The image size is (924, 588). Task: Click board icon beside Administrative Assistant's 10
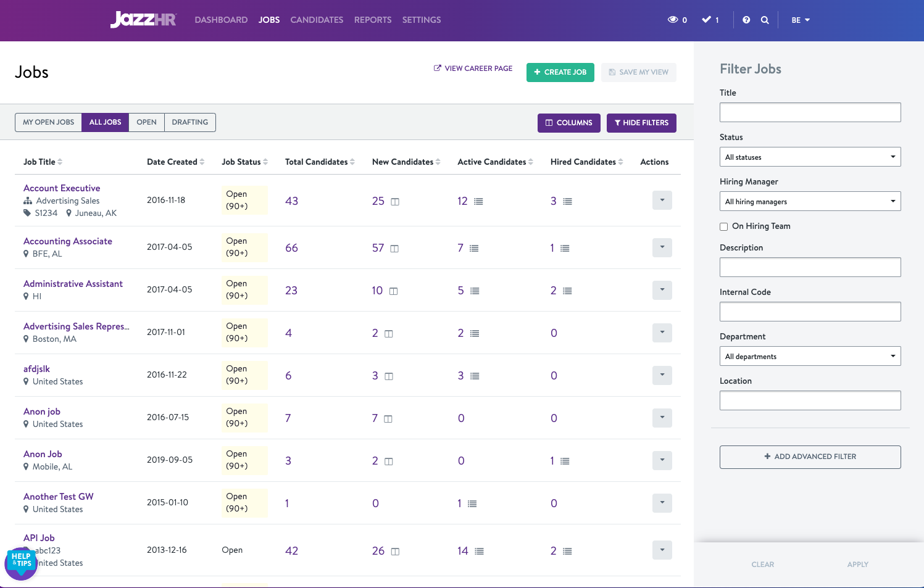point(393,291)
